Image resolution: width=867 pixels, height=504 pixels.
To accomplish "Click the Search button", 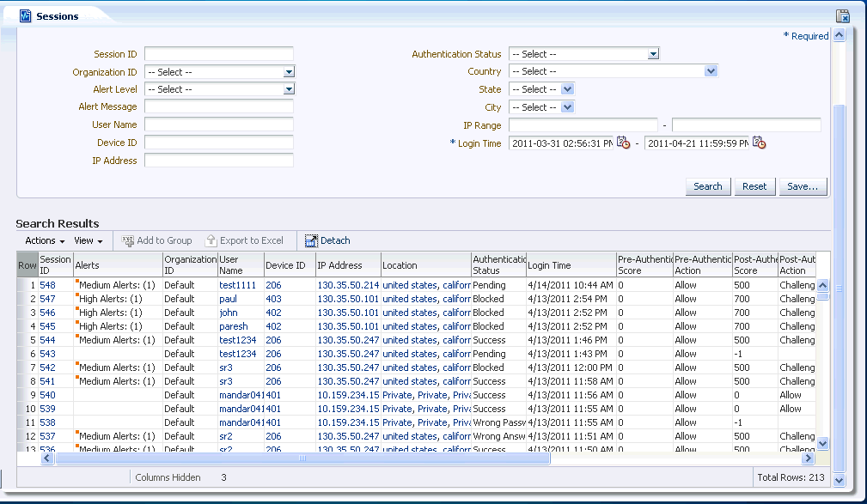I will pyautogui.click(x=707, y=186).
